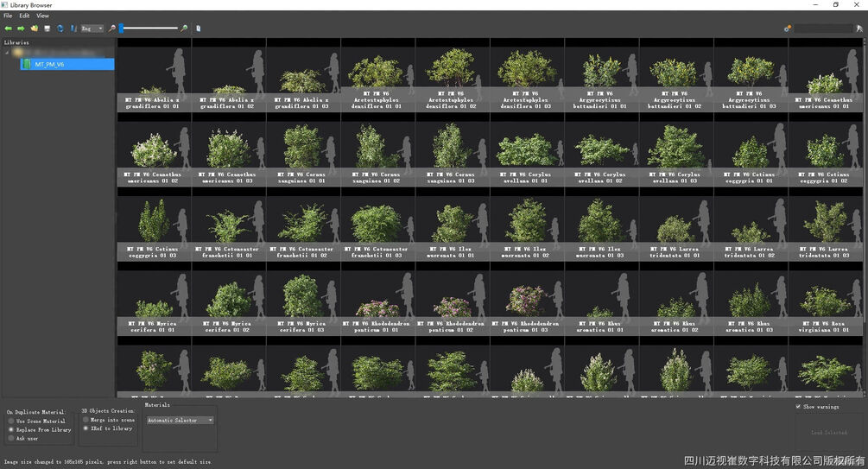Select the MT_PM_V6 library in tree

[67, 64]
